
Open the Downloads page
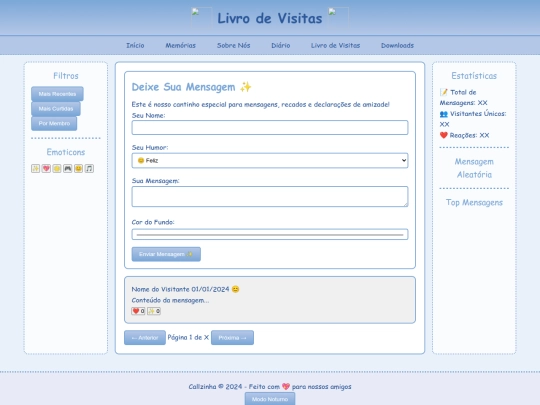tap(397, 45)
